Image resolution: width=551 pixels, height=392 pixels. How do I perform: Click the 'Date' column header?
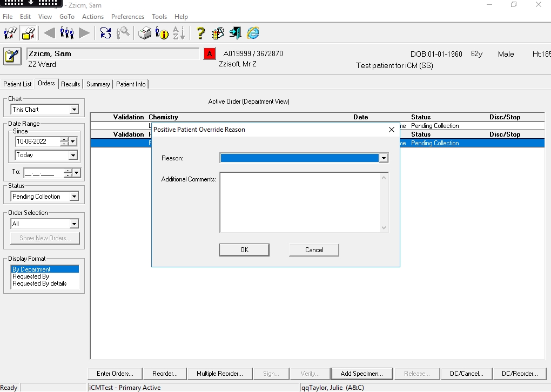point(360,117)
